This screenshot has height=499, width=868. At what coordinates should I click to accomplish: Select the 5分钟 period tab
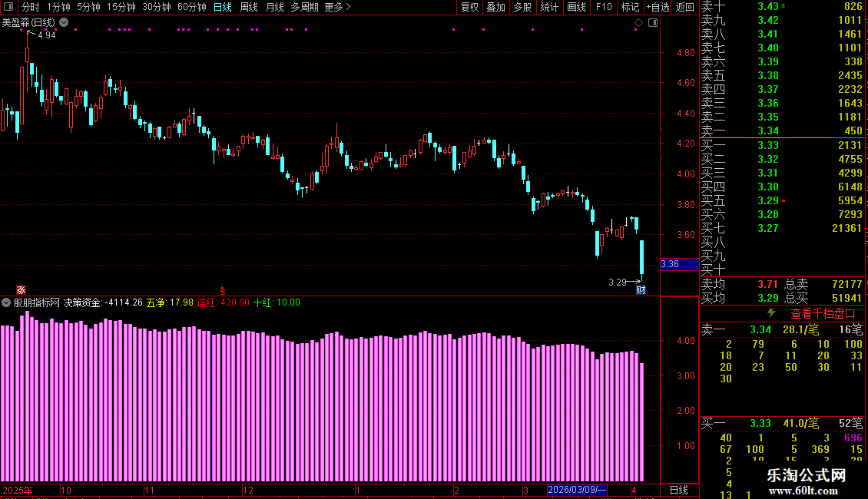[88, 7]
